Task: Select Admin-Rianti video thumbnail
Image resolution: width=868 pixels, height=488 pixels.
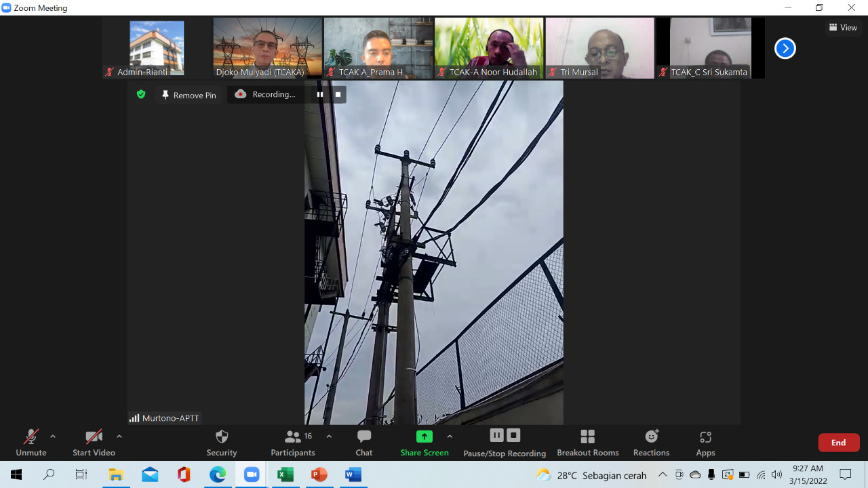Action: (x=157, y=48)
